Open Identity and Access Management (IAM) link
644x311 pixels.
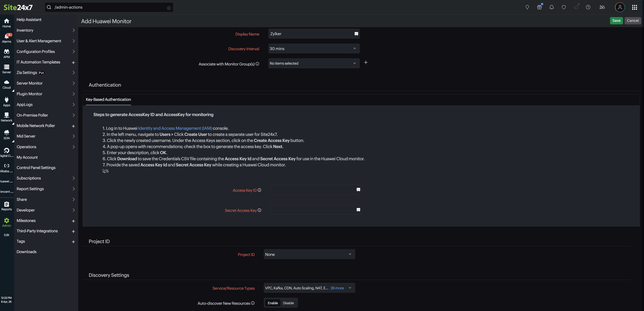pos(175,128)
